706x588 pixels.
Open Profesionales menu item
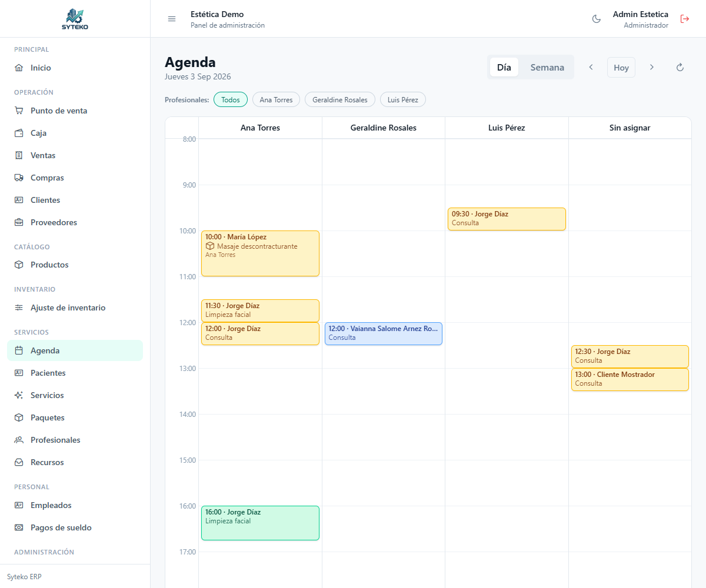pos(75,440)
